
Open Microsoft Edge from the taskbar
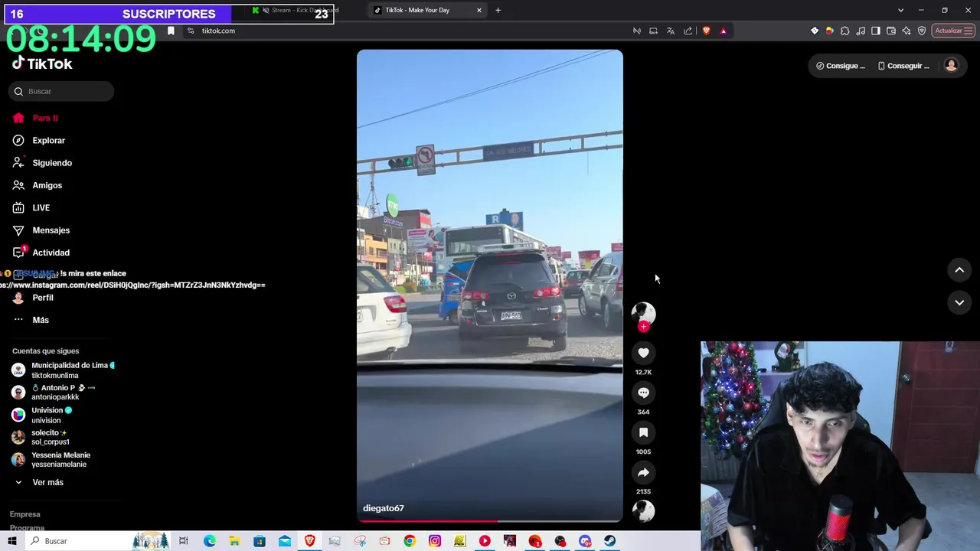(x=209, y=541)
